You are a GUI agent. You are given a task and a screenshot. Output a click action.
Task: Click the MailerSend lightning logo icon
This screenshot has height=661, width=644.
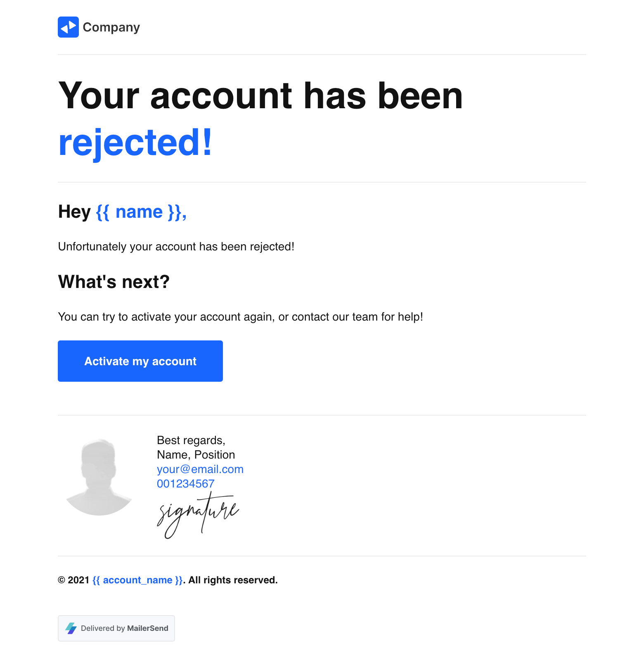[x=71, y=628]
